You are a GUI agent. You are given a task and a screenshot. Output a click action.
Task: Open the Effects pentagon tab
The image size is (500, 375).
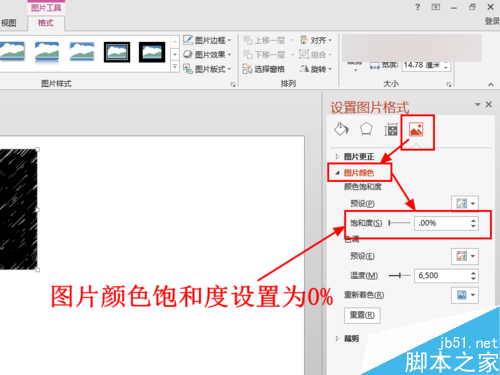pos(366,129)
